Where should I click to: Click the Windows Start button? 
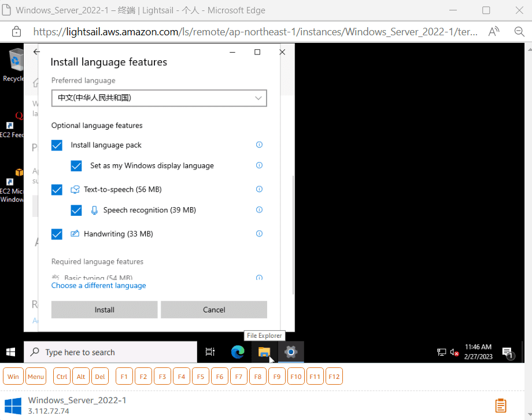pos(11,352)
